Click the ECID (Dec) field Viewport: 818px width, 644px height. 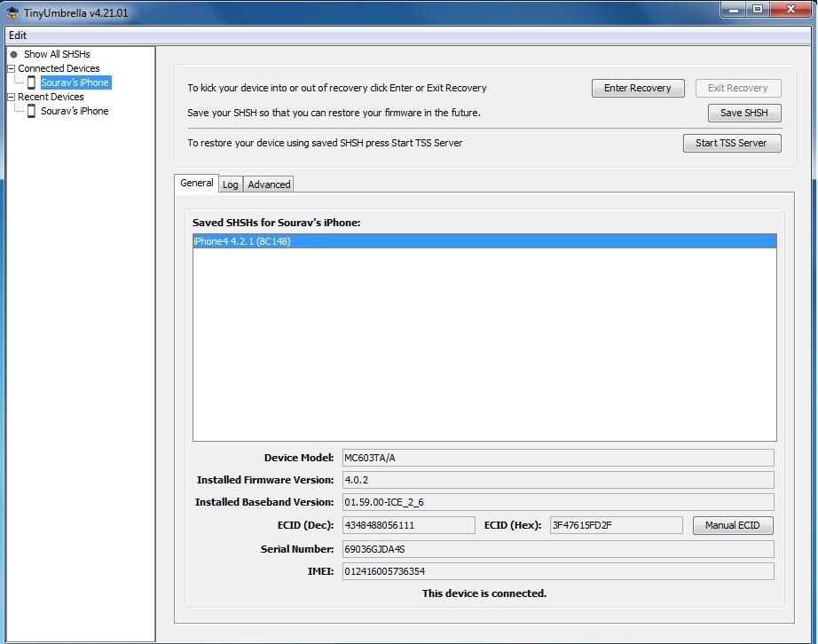click(x=408, y=525)
